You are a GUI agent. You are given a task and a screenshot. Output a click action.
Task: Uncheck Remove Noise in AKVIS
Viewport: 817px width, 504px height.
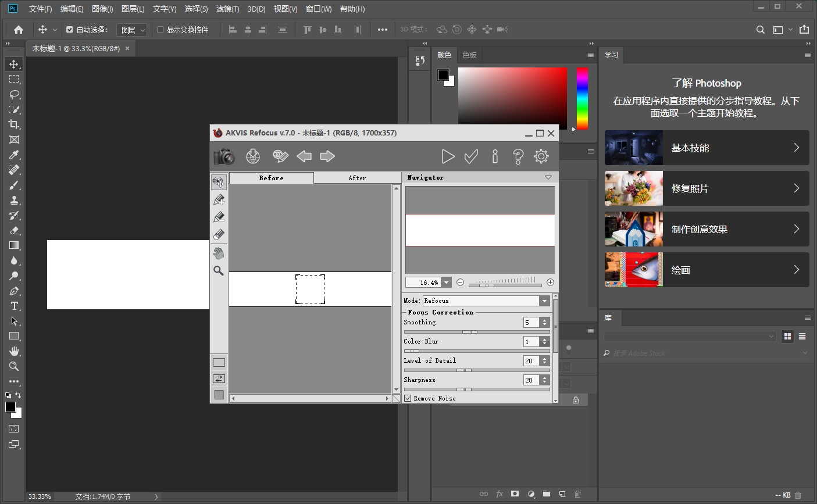[408, 398]
